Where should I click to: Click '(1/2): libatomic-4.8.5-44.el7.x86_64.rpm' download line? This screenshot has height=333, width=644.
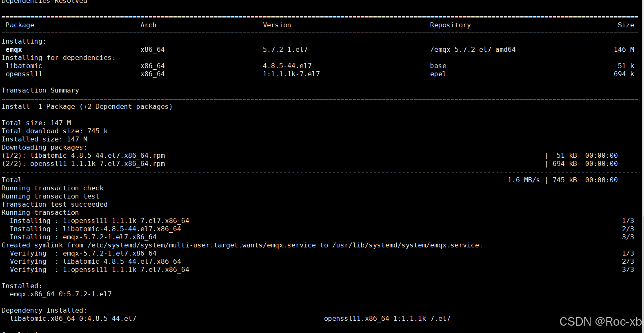pos(83,156)
